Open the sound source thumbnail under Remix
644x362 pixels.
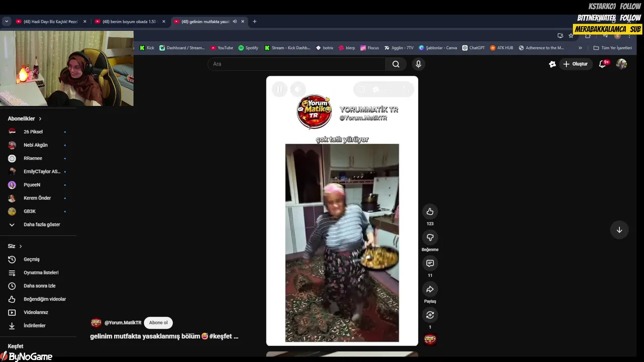430,339
